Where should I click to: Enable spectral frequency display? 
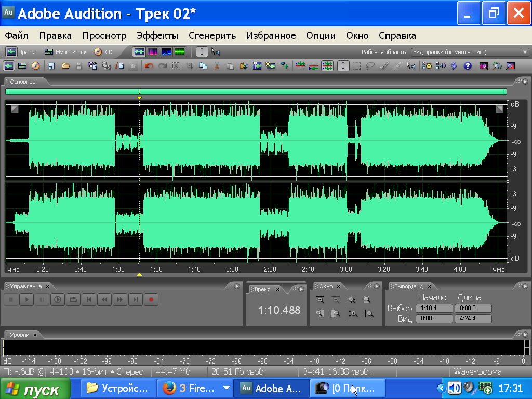tap(153, 52)
